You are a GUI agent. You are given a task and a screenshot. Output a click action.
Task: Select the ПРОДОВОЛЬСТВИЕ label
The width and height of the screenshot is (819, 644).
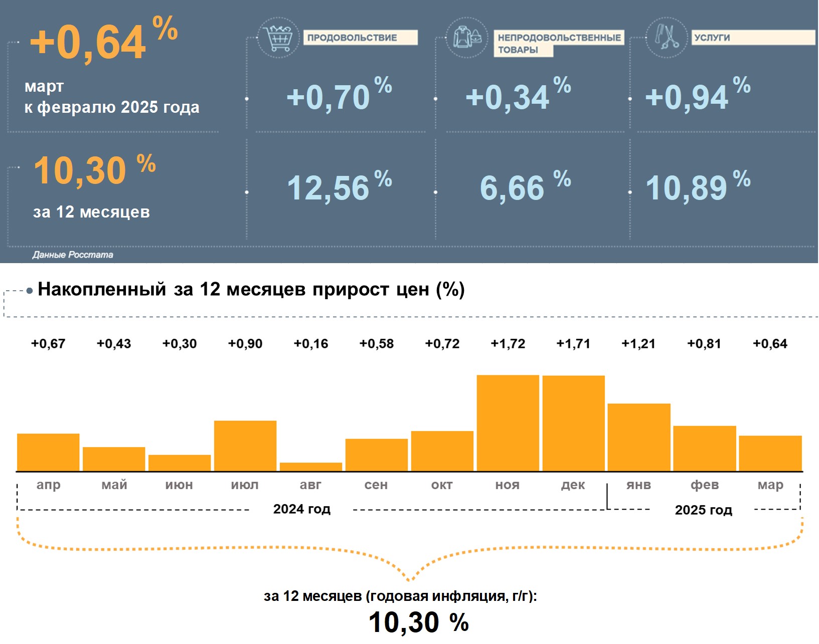click(360, 38)
